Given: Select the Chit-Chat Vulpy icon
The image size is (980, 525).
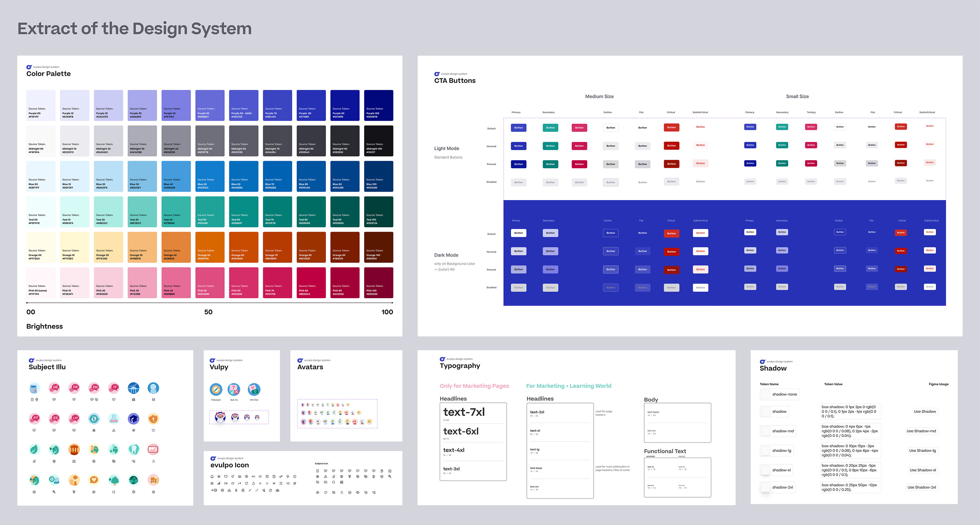Looking at the screenshot, I should [x=254, y=390].
